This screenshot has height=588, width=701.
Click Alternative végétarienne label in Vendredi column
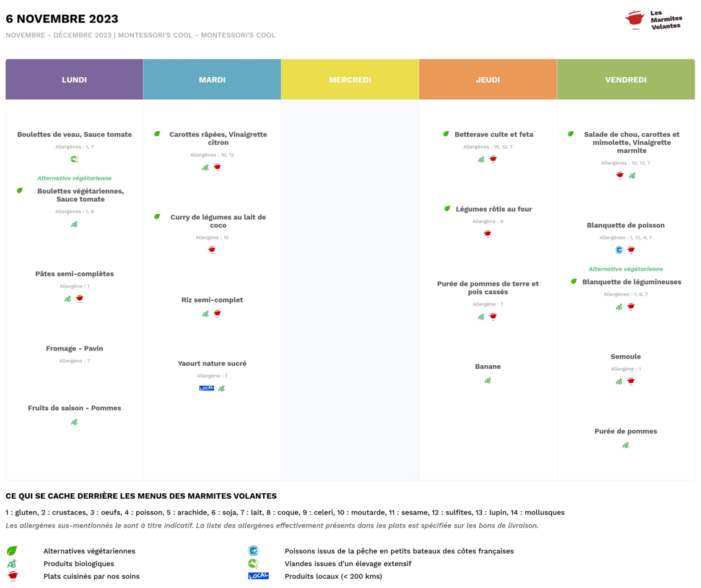coord(625,269)
